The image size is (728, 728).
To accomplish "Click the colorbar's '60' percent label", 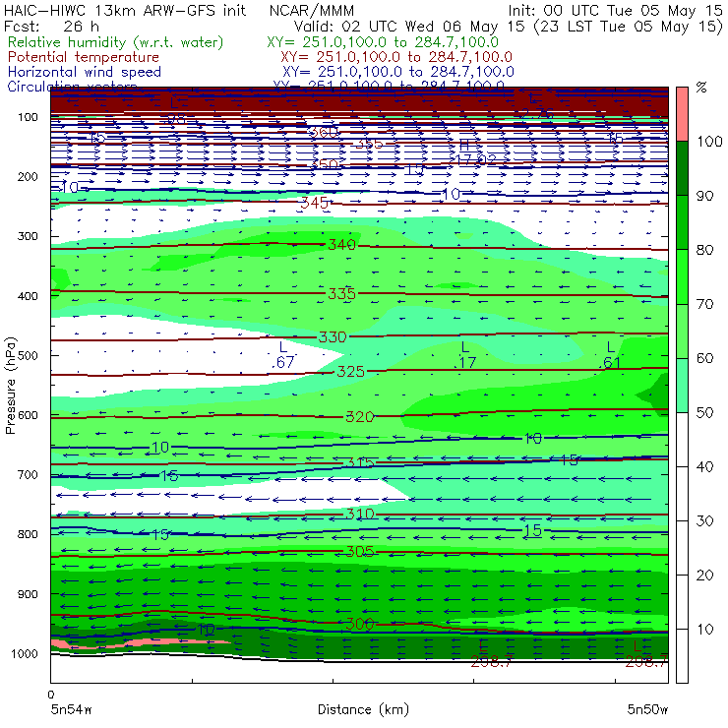I will tap(704, 358).
